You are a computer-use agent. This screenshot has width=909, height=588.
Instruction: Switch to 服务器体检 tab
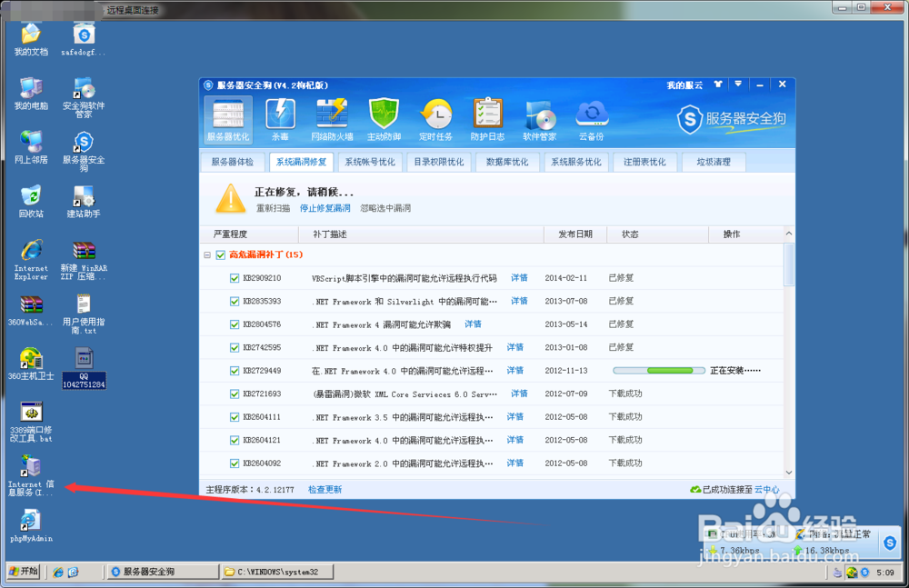tap(233, 162)
